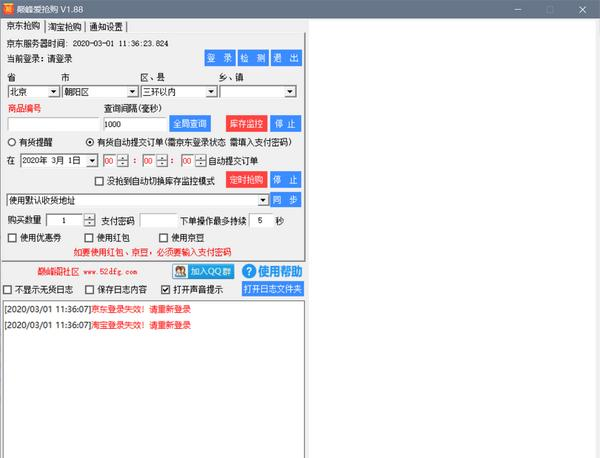Uncheck the 打开声音提示 checkbox
Viewport: 600px width, 458px height.
165,290
